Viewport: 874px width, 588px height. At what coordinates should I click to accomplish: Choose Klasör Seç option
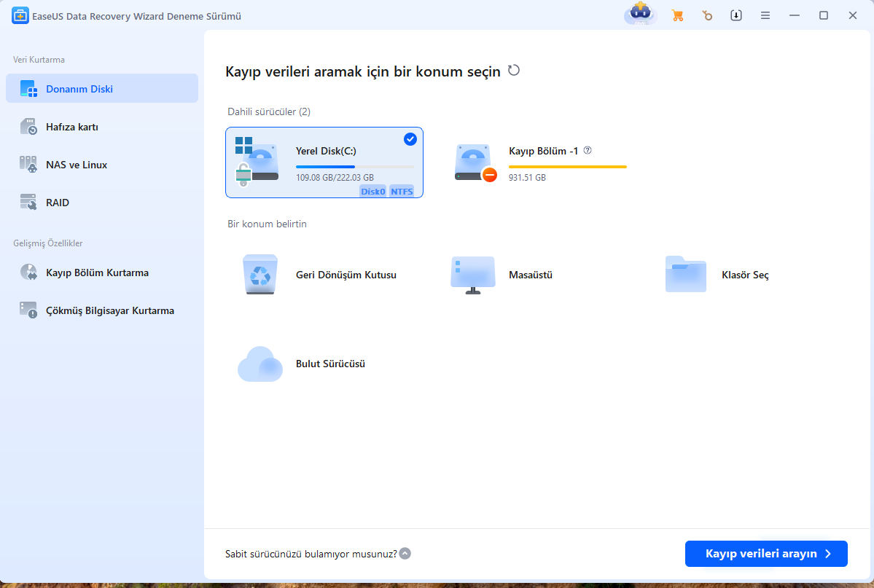coord(745,275)
